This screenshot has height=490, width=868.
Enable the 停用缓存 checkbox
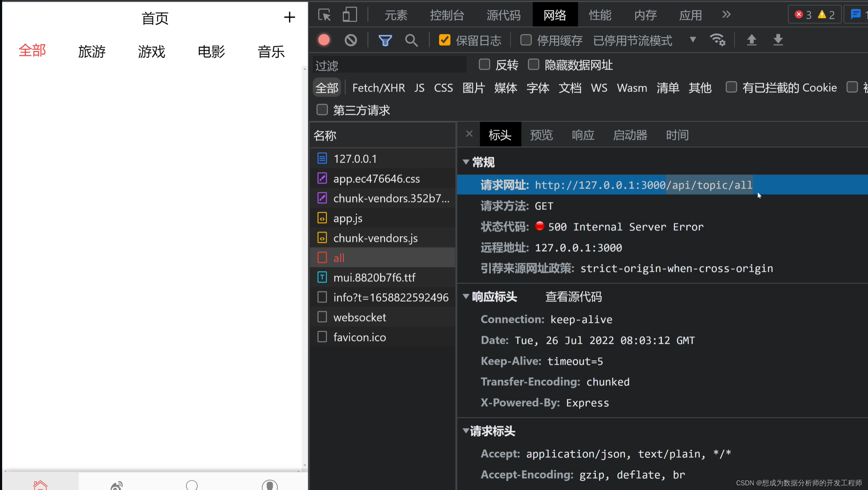pyautogui.click(x=525, y=40)
